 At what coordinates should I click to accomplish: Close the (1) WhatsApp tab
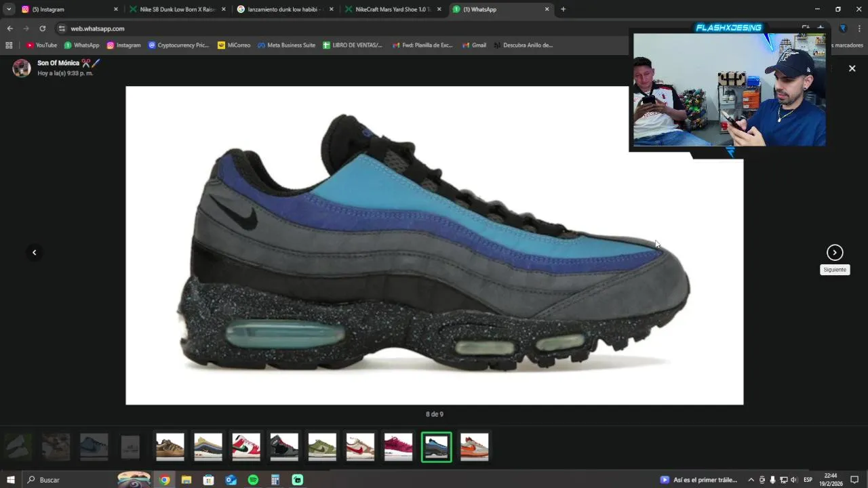pyautogui.click(x=547, y=9)
